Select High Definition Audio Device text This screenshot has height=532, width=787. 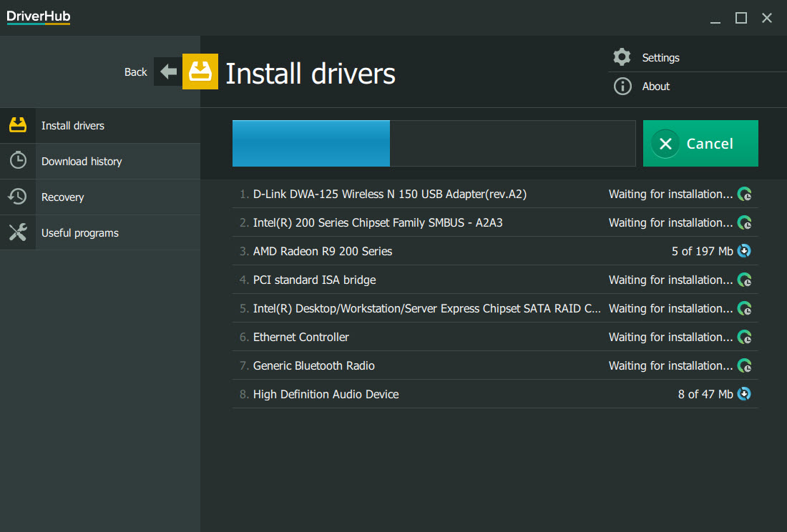click(x=326, y=394)
